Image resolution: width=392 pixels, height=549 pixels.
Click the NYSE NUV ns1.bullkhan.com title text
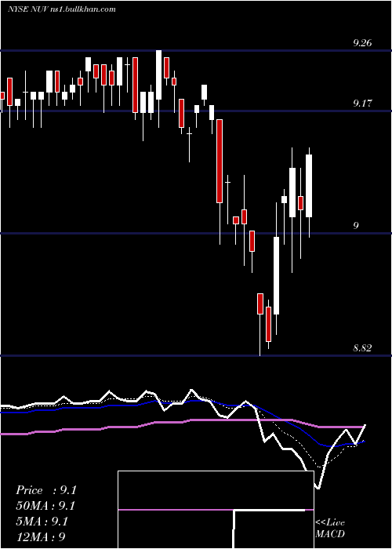pos(62,9)
